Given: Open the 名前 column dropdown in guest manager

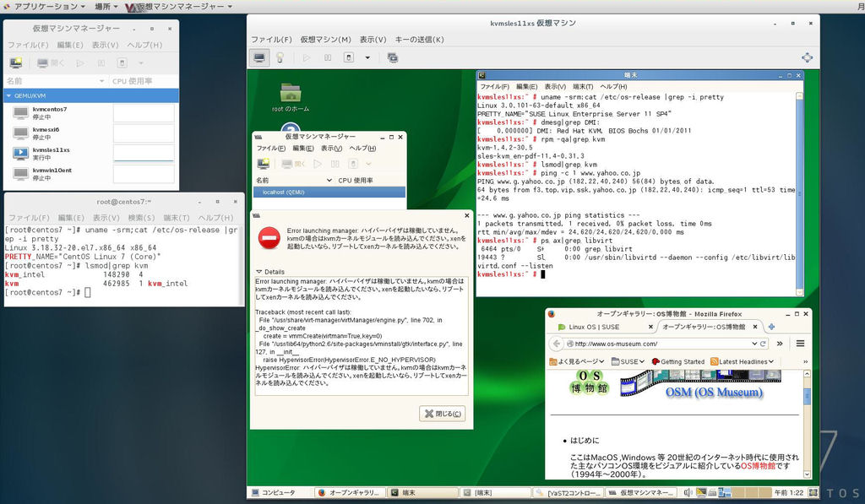Looking at the screenshot, I should [329, 181].
